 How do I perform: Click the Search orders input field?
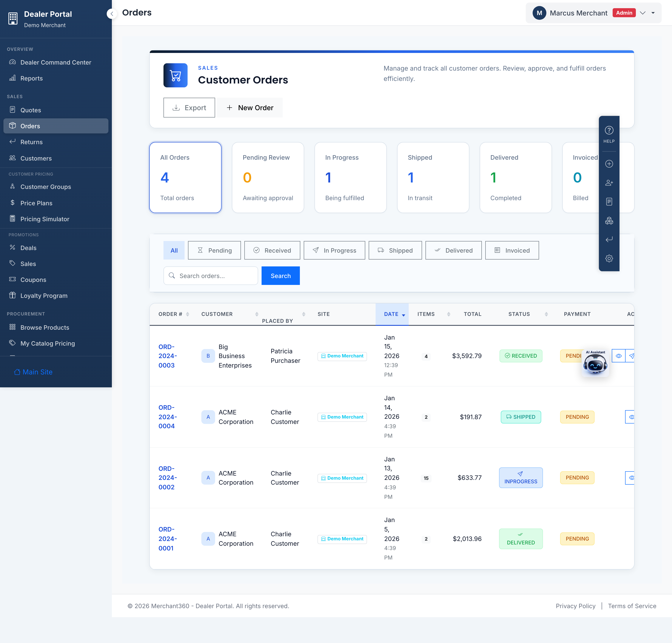[210, 276]
